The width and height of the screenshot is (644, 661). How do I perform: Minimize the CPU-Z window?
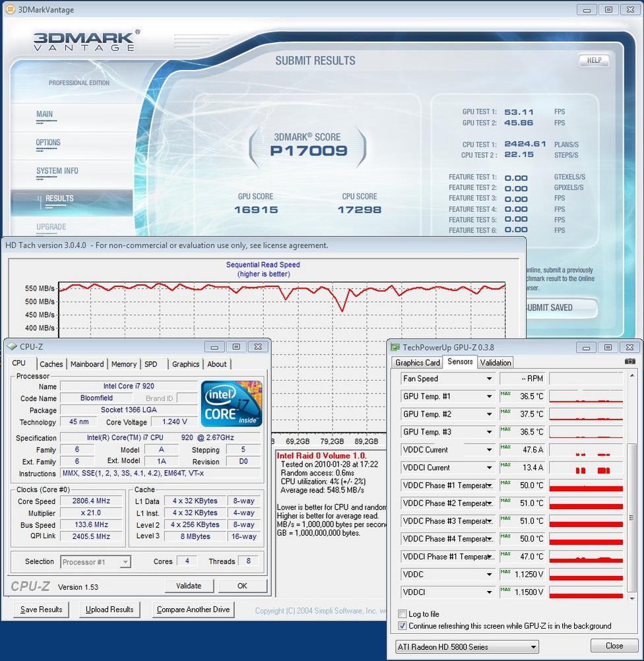coord(214,347)
